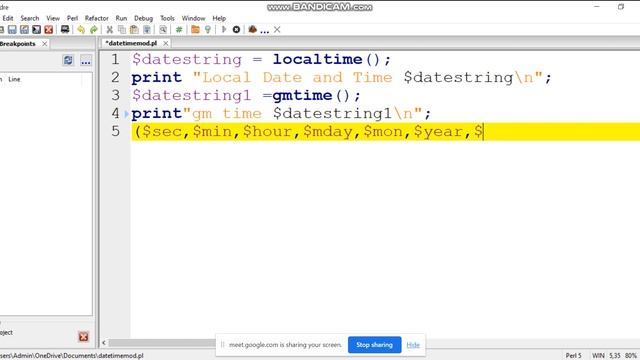This screenshot has height=360, width=640.
Task: Click the localtime keyword on line 1
Action: tap(318, 59)
